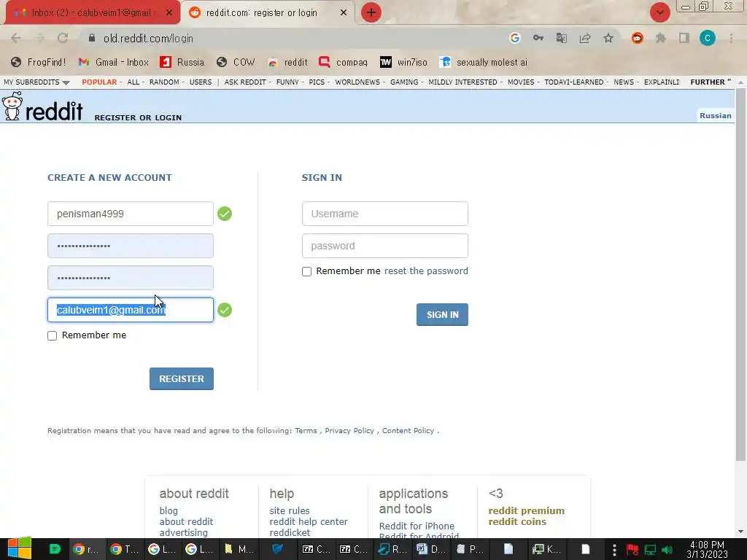The width and height of the screenshot is (747, 560).
Task: Open the COW bookmark
Action: [236, 62]
